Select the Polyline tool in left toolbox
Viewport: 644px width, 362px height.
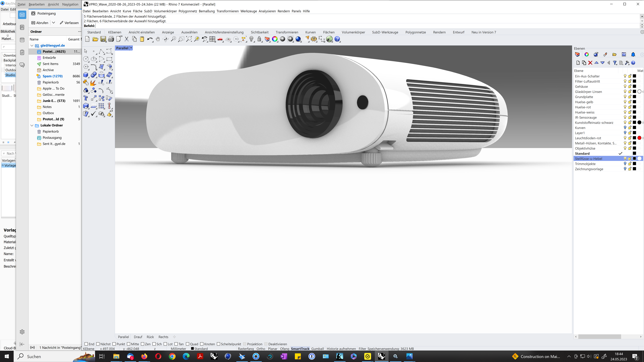point(102,51)
